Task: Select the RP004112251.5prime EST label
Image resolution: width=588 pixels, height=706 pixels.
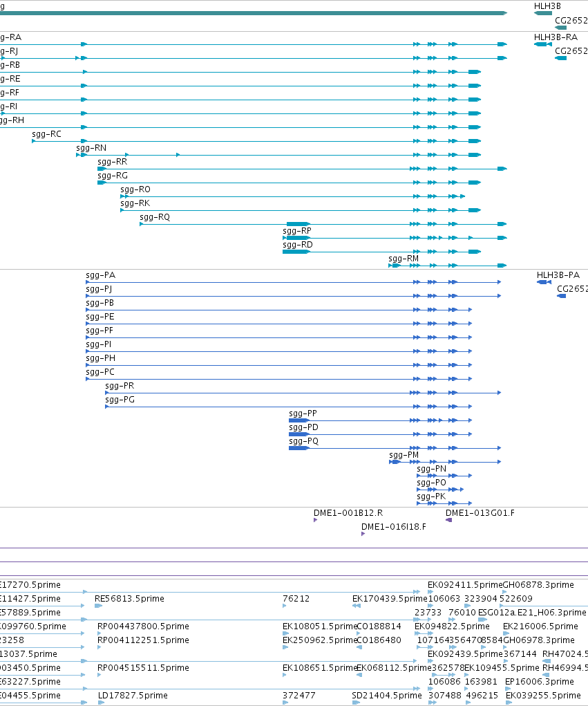Action: 143,640
